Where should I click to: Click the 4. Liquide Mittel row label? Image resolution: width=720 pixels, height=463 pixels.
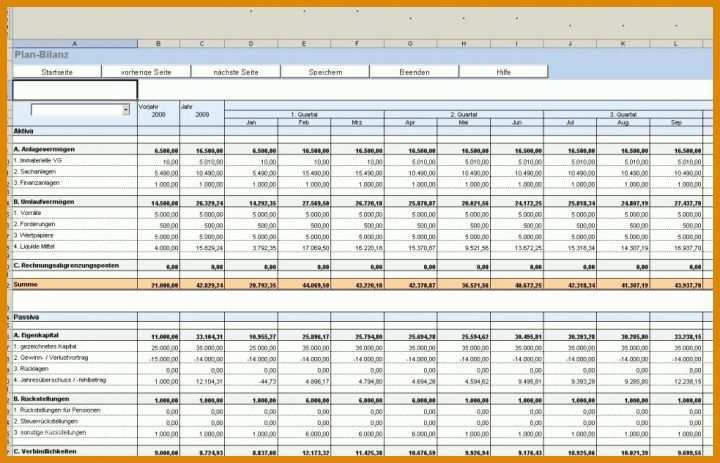click(x=34, y=247)
